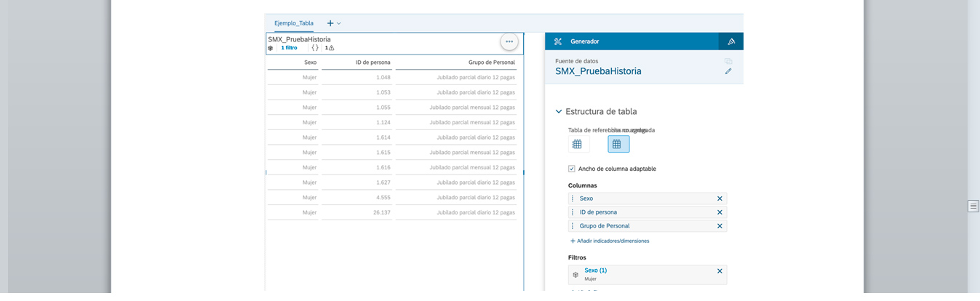Click the table title SMX_PruebaHistoria
The height and width of the screenshot is (301, 980).
point(299,39)
